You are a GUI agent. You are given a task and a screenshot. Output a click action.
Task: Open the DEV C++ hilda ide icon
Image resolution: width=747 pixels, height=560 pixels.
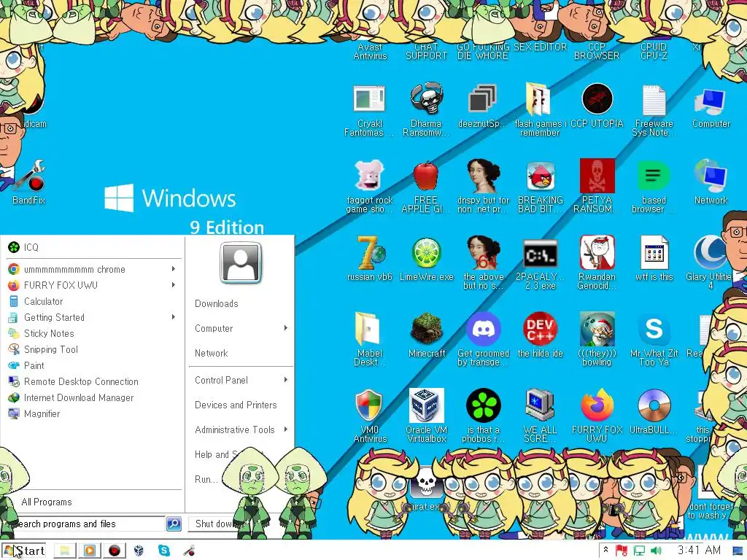pyautogui.click(x=541, y=329)
